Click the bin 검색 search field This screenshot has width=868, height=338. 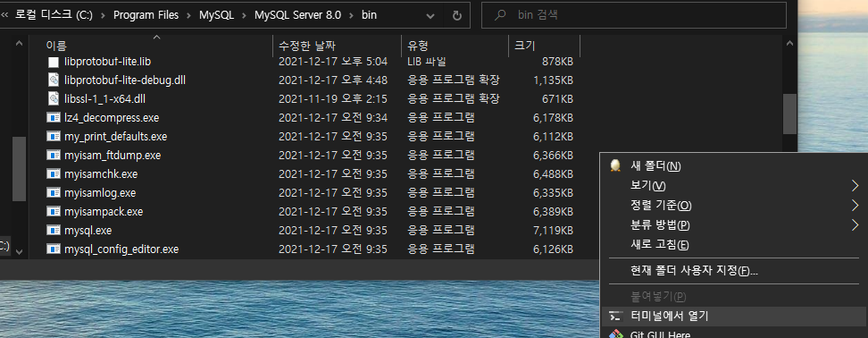point(634,15)
